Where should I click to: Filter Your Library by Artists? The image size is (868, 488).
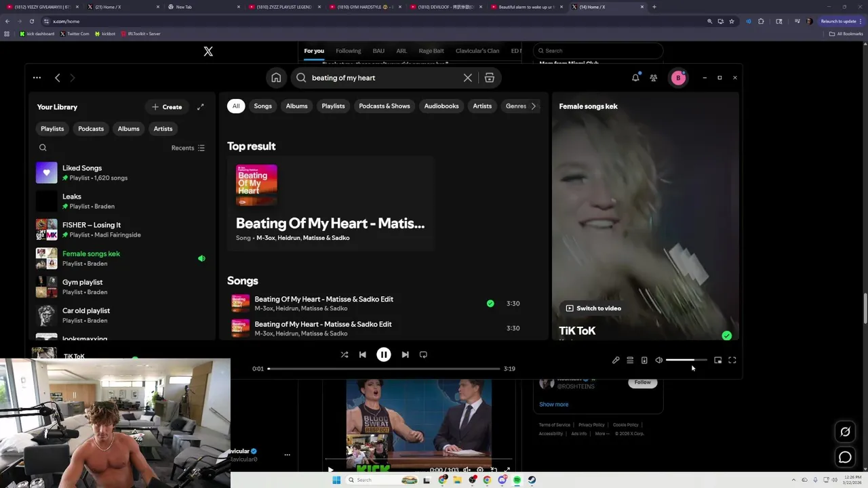pos(163,129)
